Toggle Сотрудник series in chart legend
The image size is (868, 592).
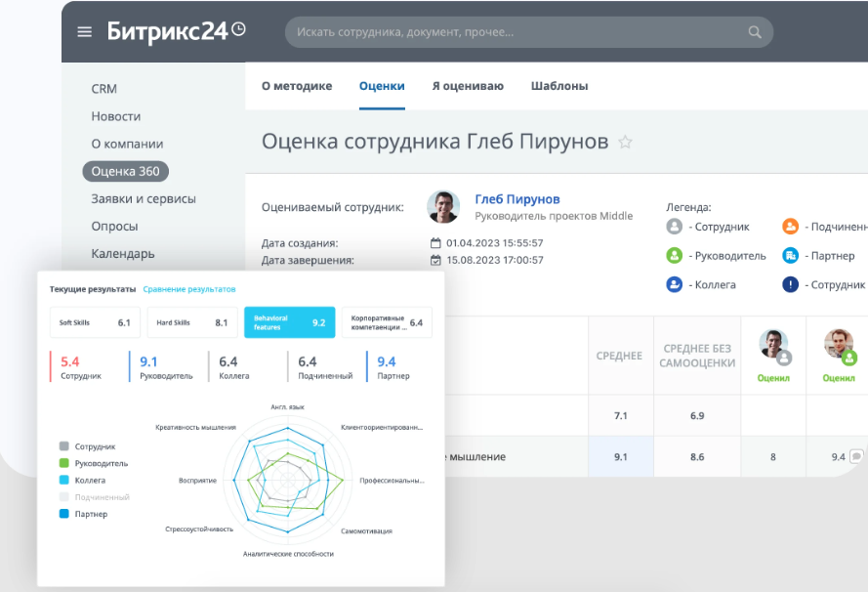(88, 446)
